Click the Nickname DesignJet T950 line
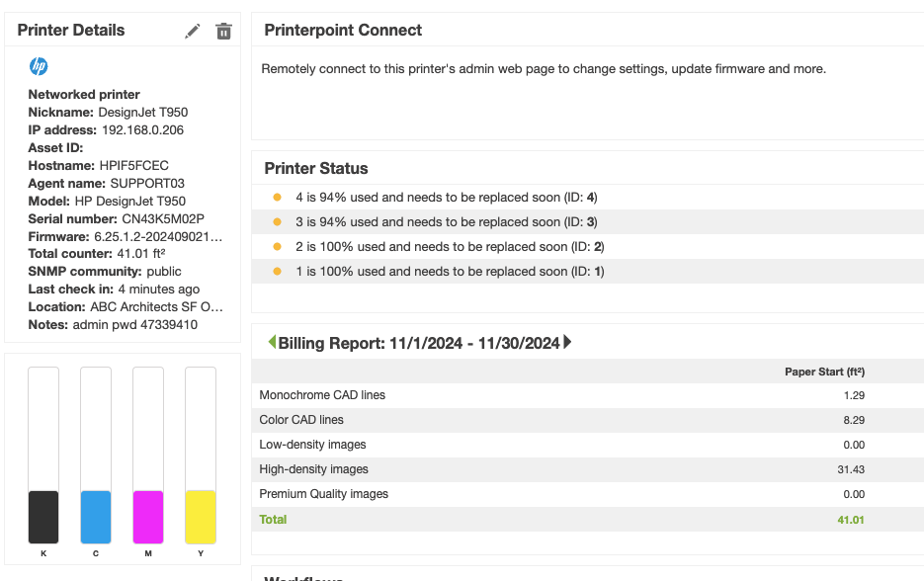This screenshot has width=924, height=581. (108, 112)
